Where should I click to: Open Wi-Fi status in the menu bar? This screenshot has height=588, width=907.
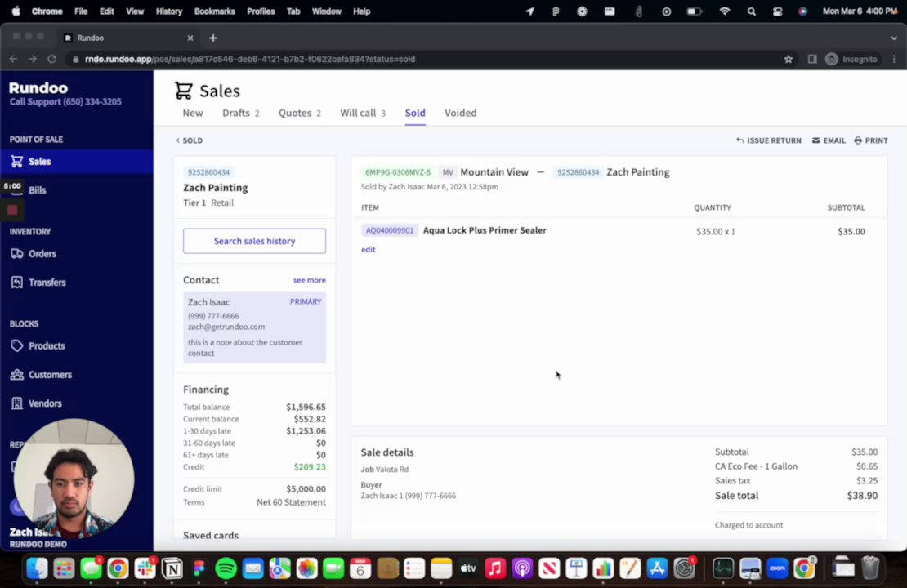[724, 11]
